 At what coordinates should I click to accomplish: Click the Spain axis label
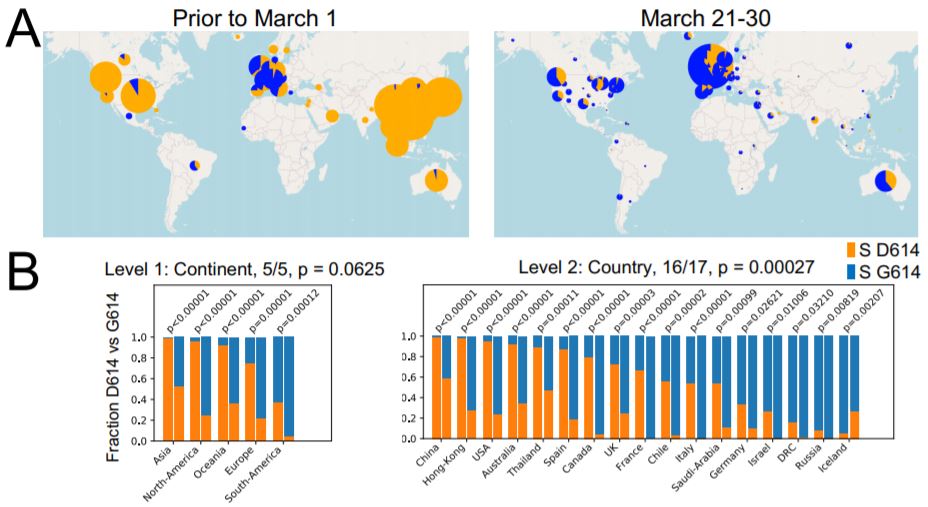point(555,456)
